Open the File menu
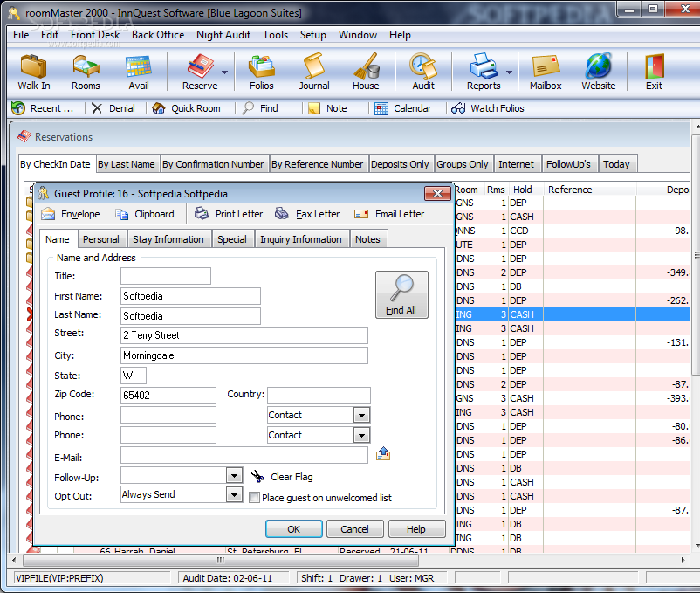The image size is (700, 593). click(21, 35)
